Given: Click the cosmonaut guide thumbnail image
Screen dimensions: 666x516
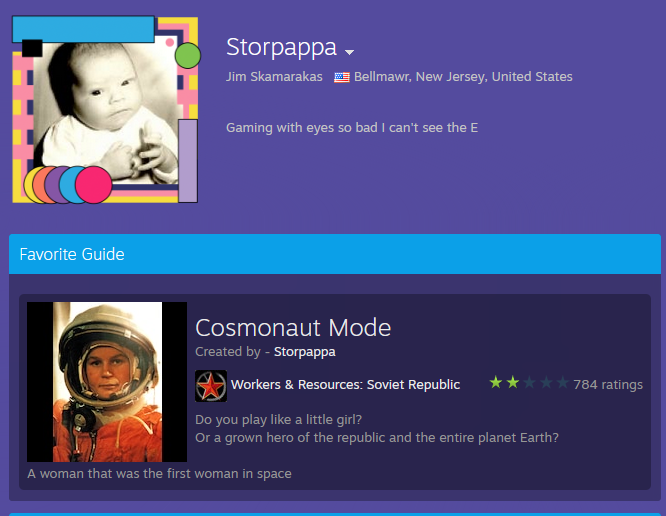Looking at the screenshot, I should 107,382.
